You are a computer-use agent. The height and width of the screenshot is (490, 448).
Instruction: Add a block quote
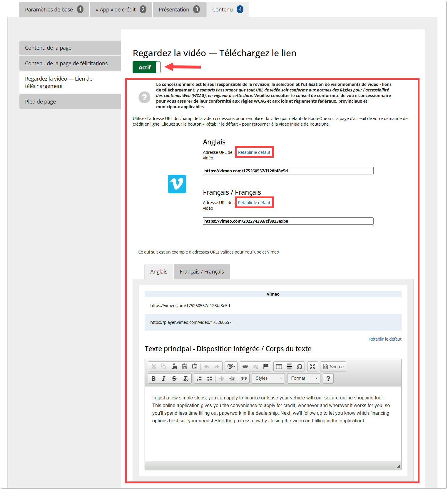coord(244,379)
